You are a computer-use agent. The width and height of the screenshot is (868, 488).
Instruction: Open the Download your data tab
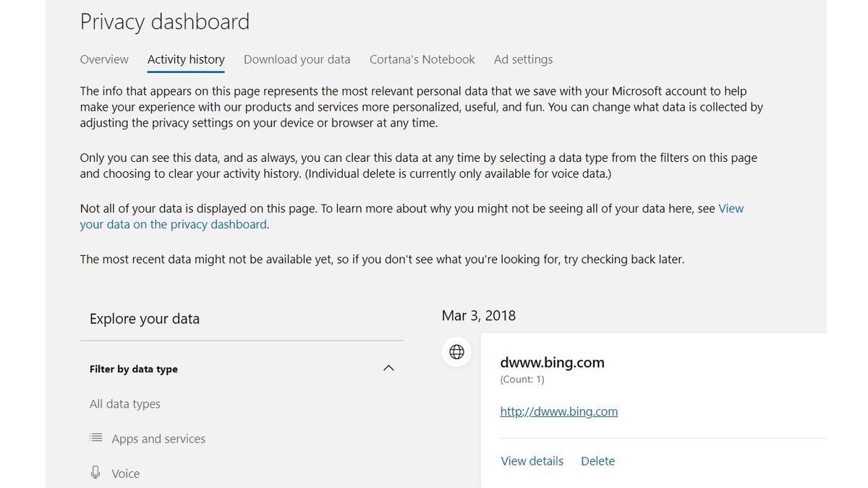click(x=297, y=59)
